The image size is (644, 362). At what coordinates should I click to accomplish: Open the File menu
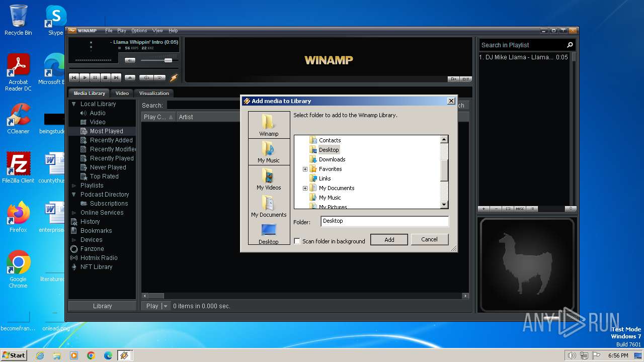pyautogui.click(x=109, y=31)
